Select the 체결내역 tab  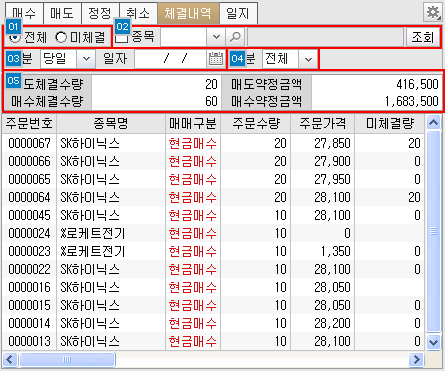(x=188, y=13)
